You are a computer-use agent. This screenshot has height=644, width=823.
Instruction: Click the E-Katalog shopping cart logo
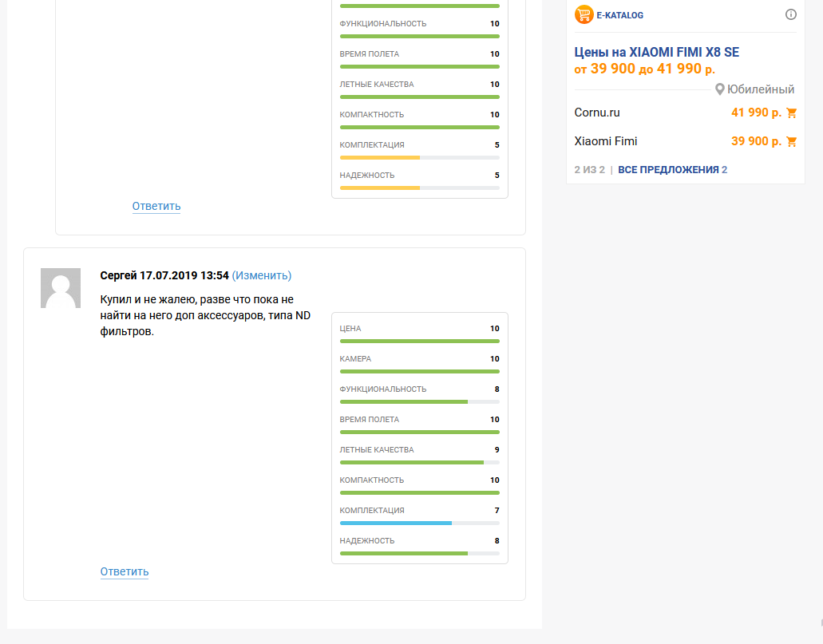tap(584, 14)
